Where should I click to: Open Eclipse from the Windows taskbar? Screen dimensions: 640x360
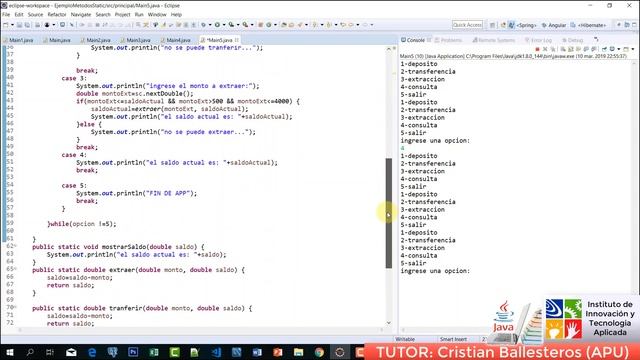pyautogui.click(x=340, y=352)
